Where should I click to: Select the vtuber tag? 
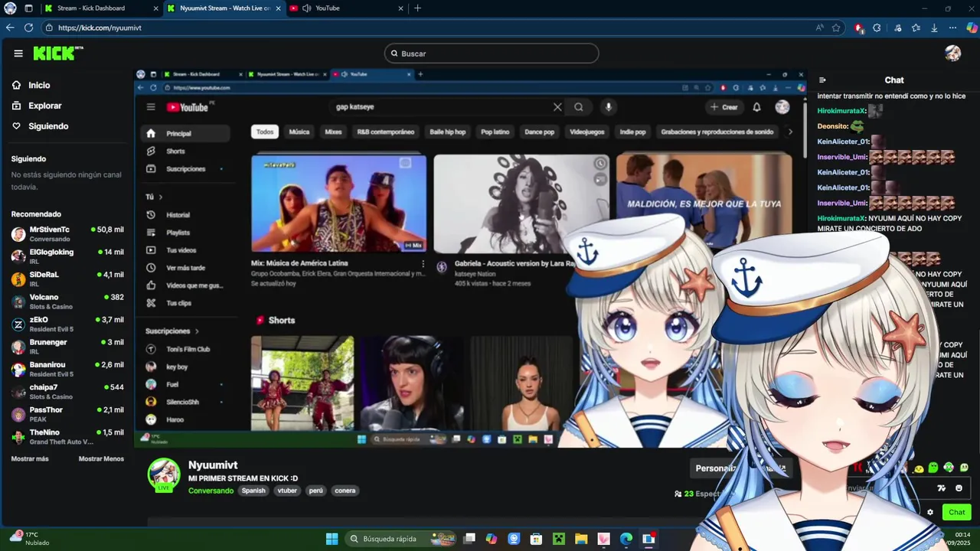click(x=287, y=491)
